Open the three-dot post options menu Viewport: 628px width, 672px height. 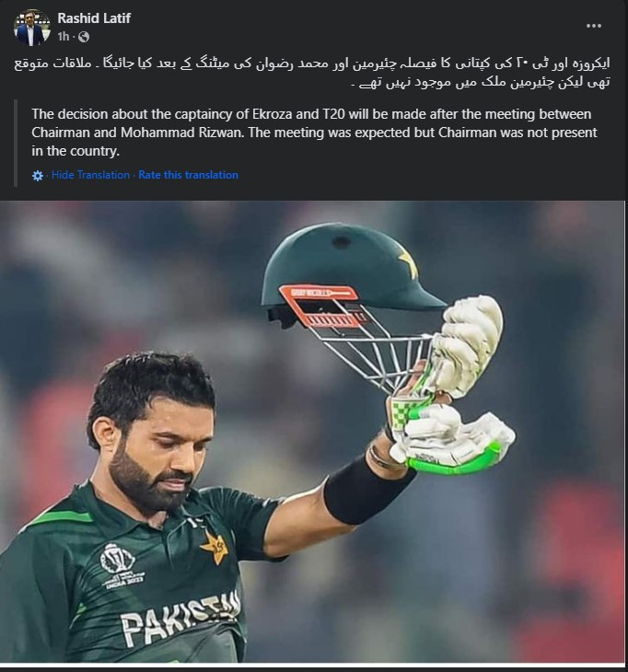coord(593,26)
